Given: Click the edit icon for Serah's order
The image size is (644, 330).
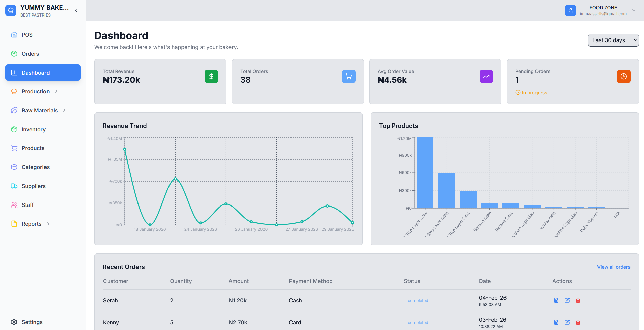Looking at the screenshot, I should click(567, 300).
